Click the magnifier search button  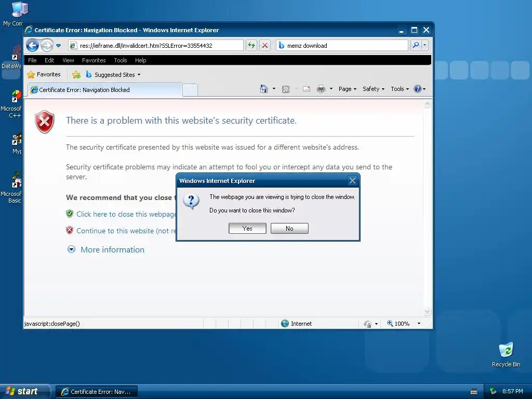(x=416, y=45)
